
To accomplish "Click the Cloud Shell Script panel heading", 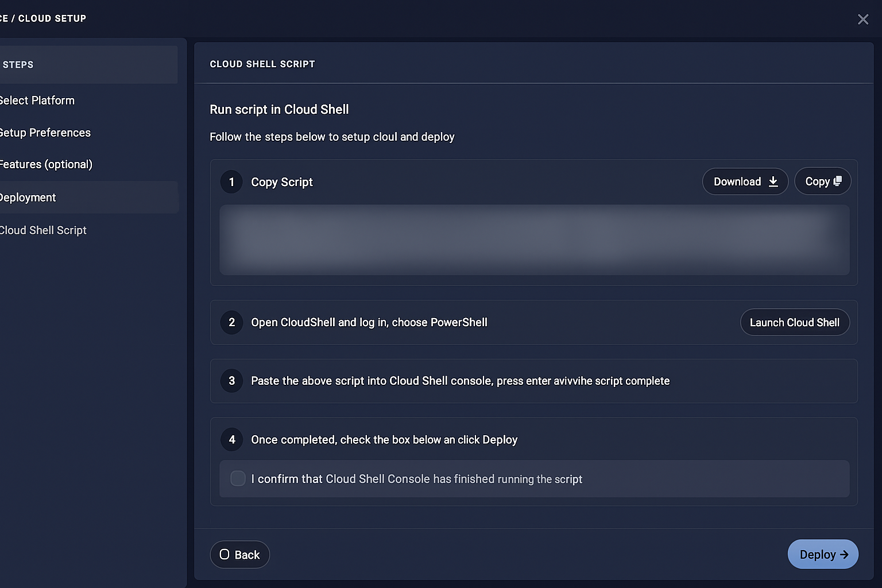I will coord(262,64).
